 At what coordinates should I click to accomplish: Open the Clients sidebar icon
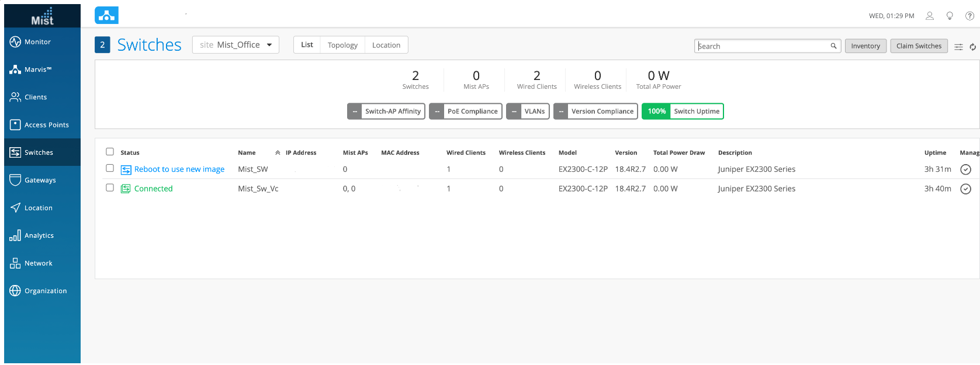tap(15, 97)
